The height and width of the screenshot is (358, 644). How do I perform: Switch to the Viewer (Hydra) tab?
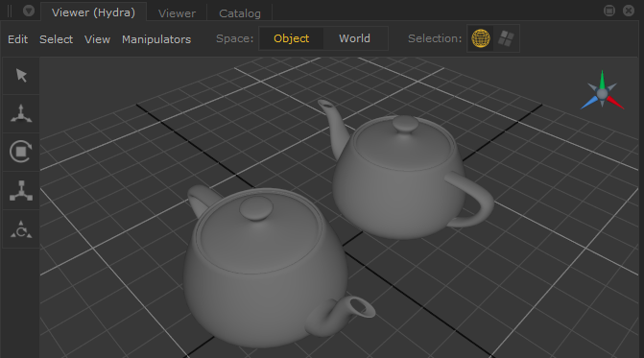tap(93, 12)
